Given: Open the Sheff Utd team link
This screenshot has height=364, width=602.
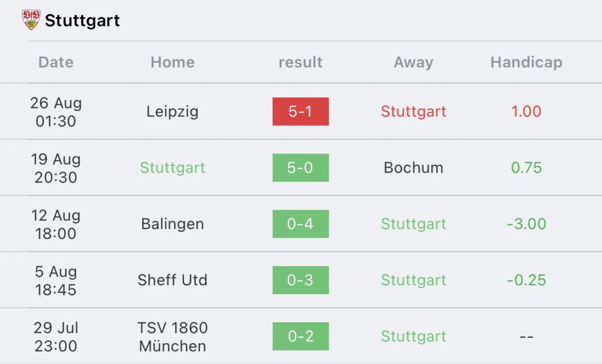Looking at the screenshot, I should (x=172, y=280).
